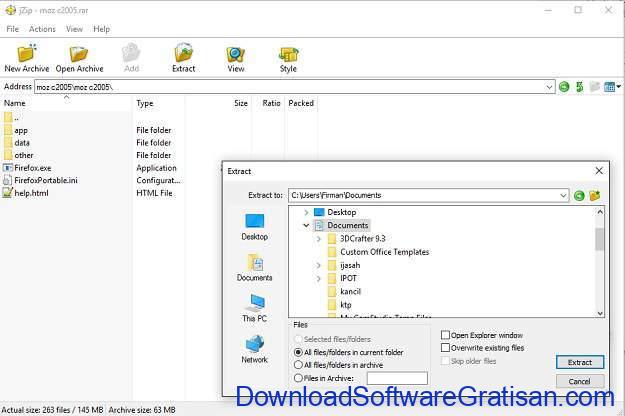Click the help.html file icon
625x416 pixels.
click(x=8, y=193)
